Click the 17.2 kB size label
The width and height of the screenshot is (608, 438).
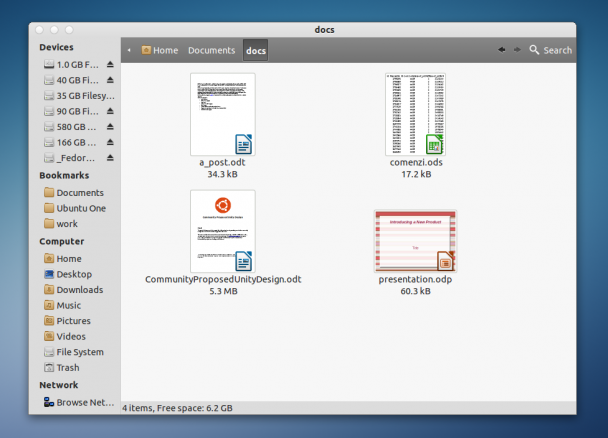pyautogui.click(x=416, y=174)
